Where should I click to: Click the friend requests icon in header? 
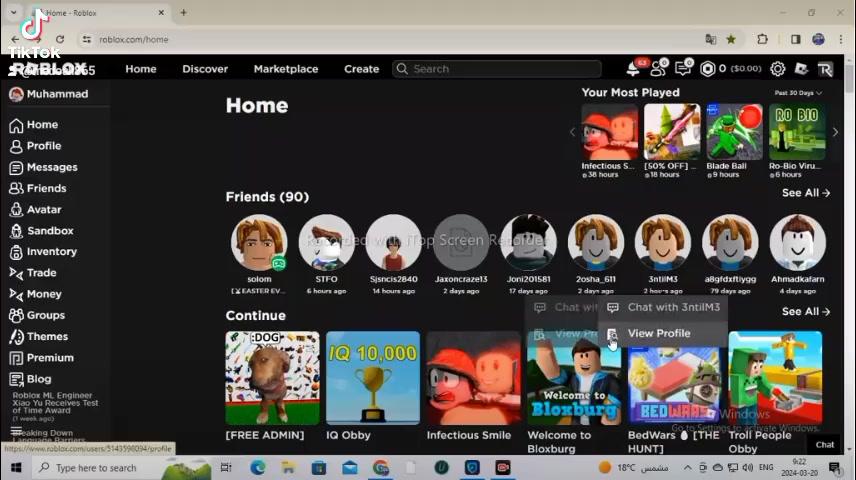click(658, 69)
